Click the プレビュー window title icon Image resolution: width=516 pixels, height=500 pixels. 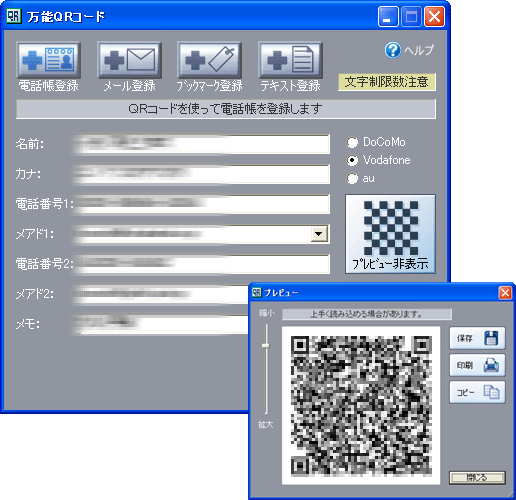coord(257,293)
